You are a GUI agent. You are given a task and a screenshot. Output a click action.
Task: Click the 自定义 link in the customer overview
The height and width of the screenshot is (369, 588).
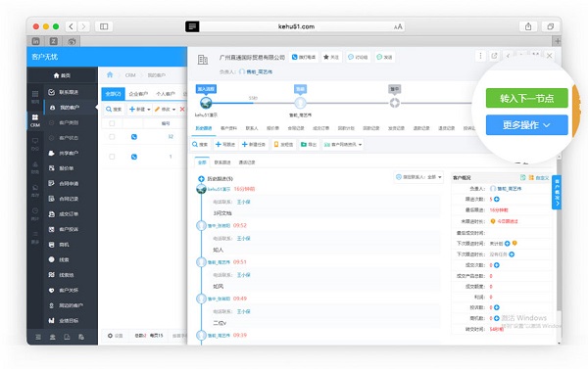542,178
